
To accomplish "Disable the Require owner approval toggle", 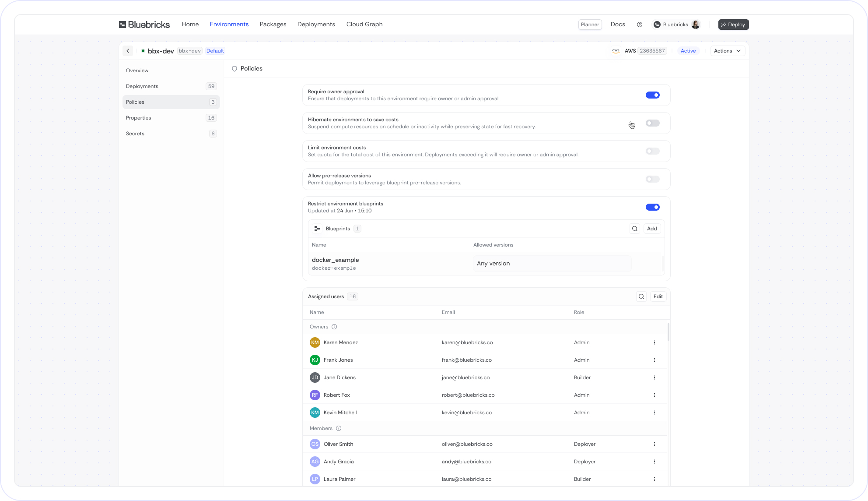I will coord(653,95).
